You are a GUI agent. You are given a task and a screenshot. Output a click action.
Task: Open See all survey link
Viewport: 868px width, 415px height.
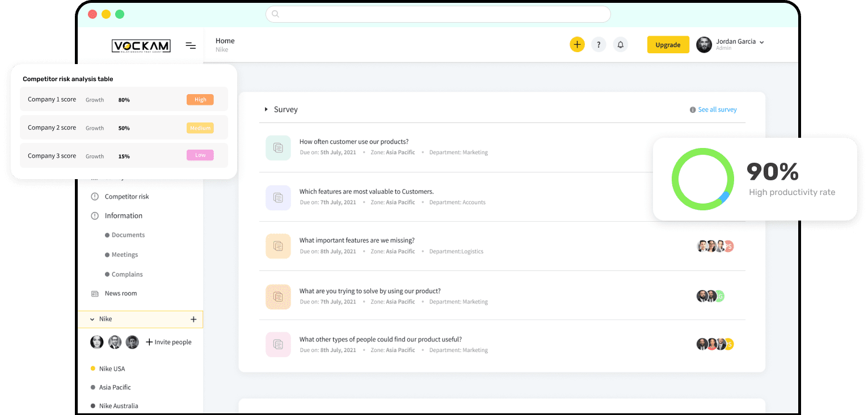coord(717,110)
